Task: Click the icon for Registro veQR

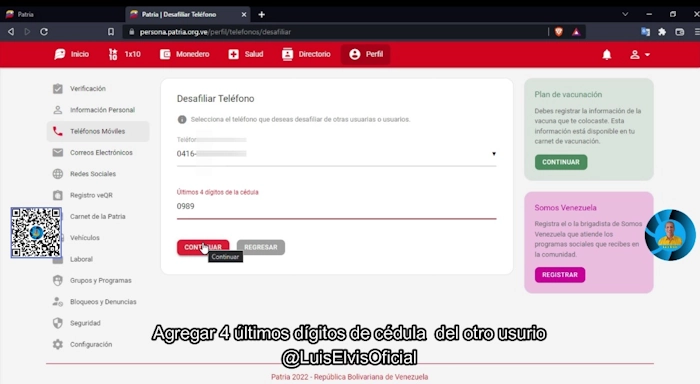Action: click(x=58, y=195)
